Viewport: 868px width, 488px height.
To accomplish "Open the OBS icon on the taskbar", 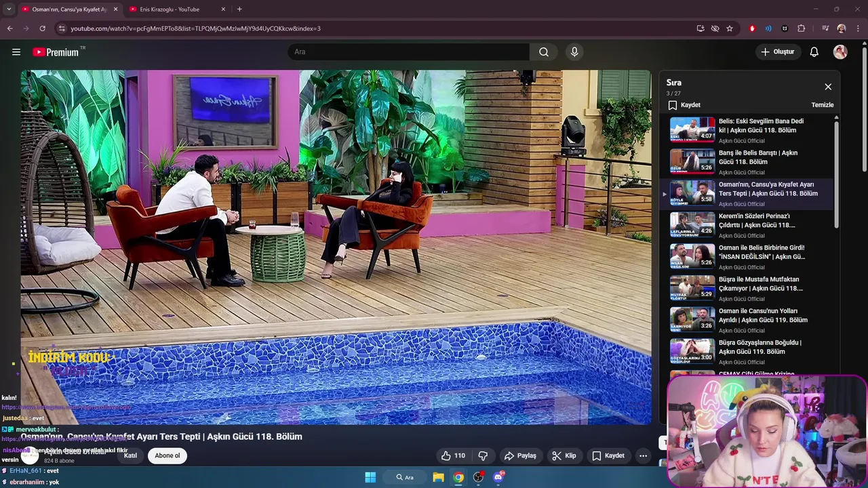I will coord(479,477).
